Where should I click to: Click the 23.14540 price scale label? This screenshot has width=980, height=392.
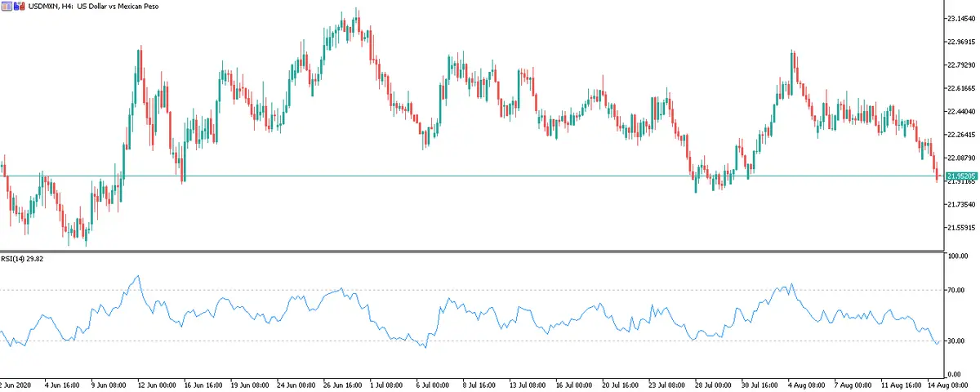[x=961, y=18]
